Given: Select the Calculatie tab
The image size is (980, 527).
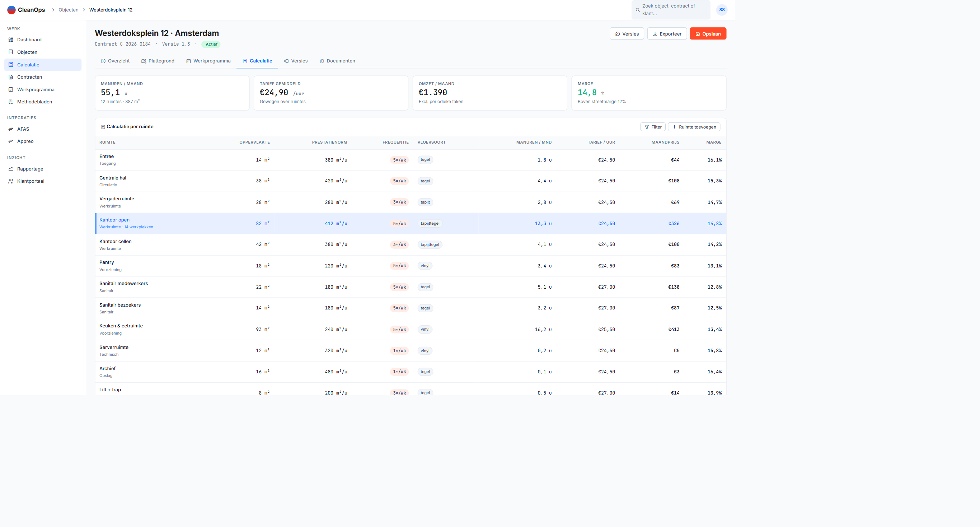Looking at the screenshot, I should (257, 61).
